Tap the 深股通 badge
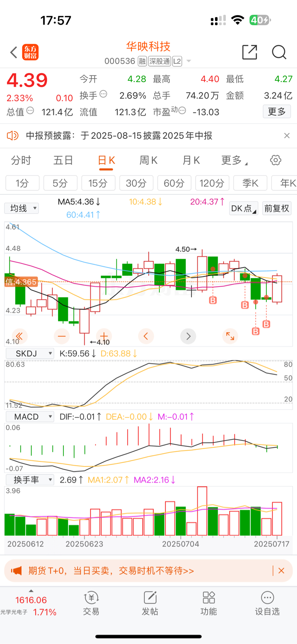This screenshot has height=644, width=297. point(159,61)
